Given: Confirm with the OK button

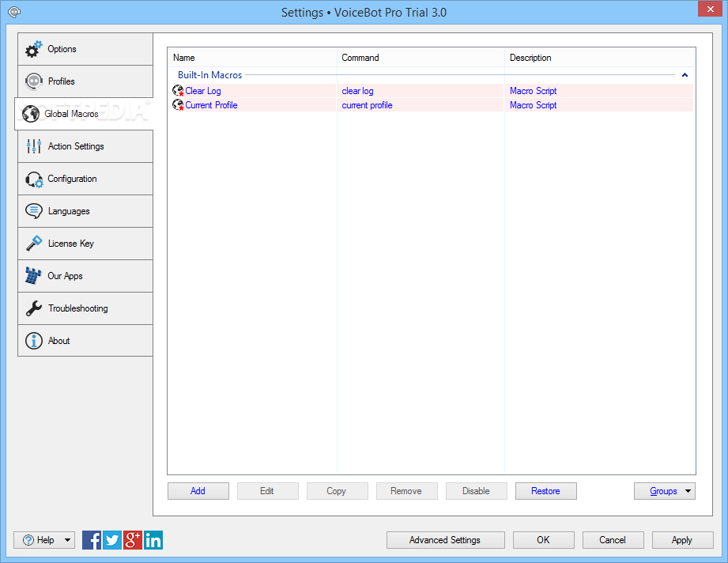Looking at the screenshot, I should tap(544, 540).
